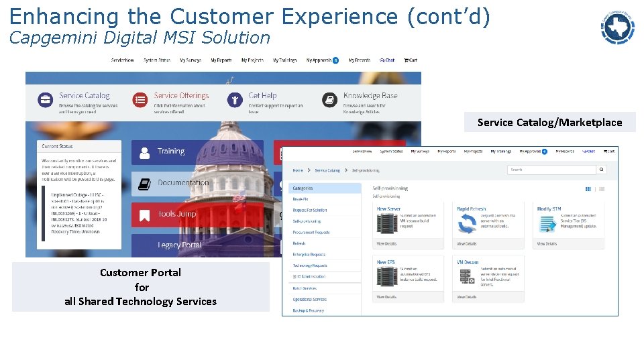Viewport: 644px width, 362px height.
Task: Open My Records in catalog window nav
Action: [x=565, y=152]
